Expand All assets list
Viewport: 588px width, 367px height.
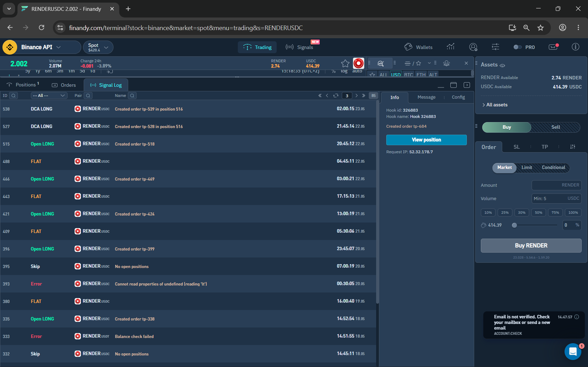495,105
